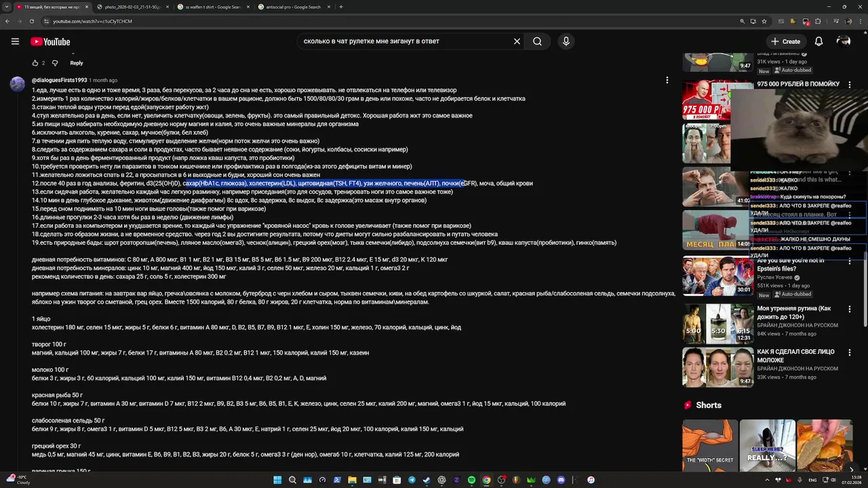Open File Explorer from the taskbar
The image size is (868, 488).
point(352,480)
